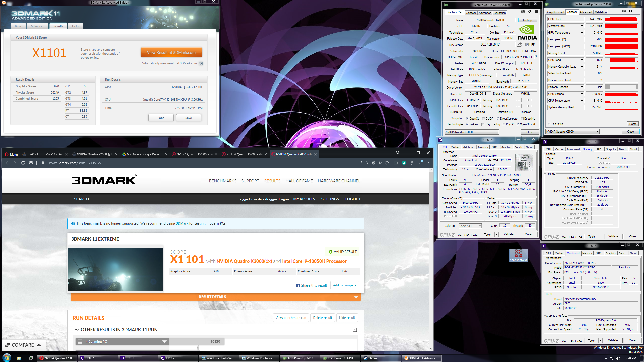This screenshot has width=644, height=362.
Task: Click Delete result button
Action: (323, 318)
